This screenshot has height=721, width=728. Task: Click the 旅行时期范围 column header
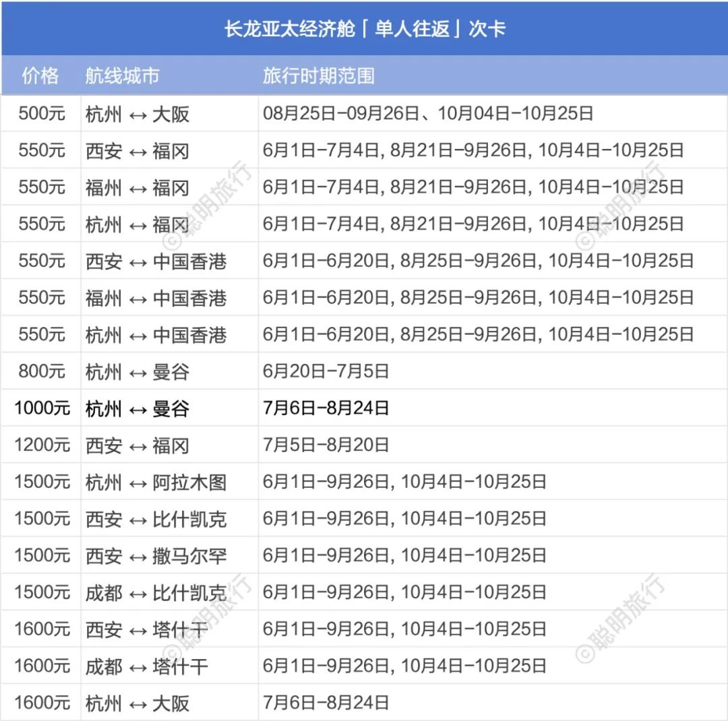[318, 75]
